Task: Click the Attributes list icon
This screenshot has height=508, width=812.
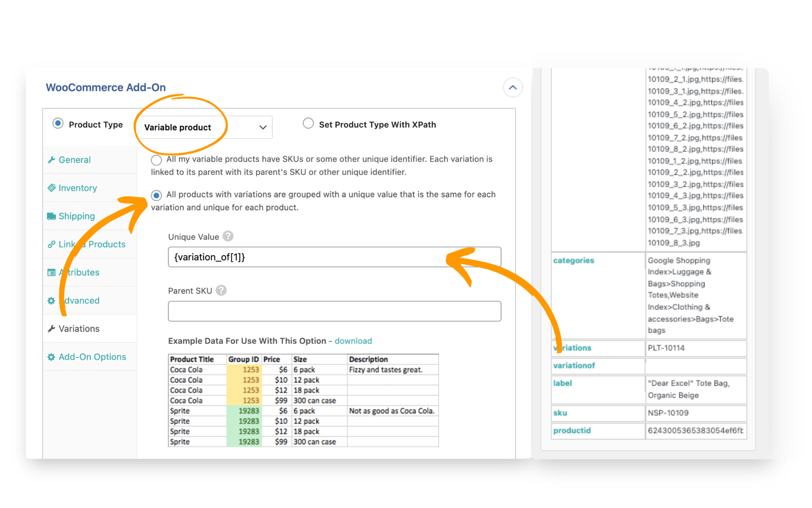Action: point(52,272)
